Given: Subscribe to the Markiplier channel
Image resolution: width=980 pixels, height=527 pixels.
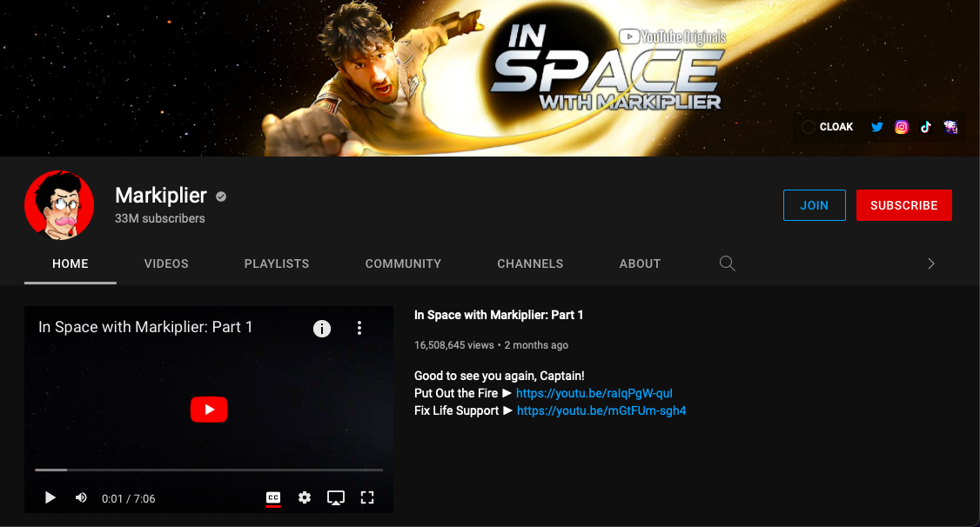Looking at the screenshot, I should tap(903, 205).
